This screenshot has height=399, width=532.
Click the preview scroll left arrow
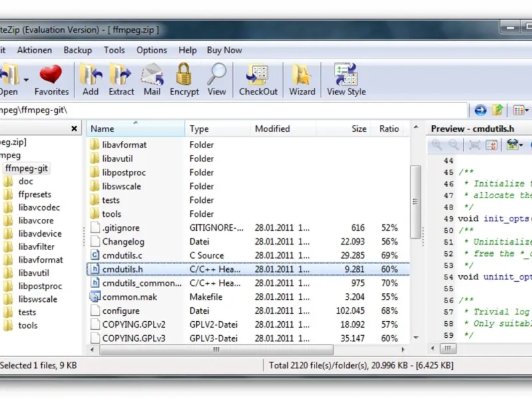(433, 348)
